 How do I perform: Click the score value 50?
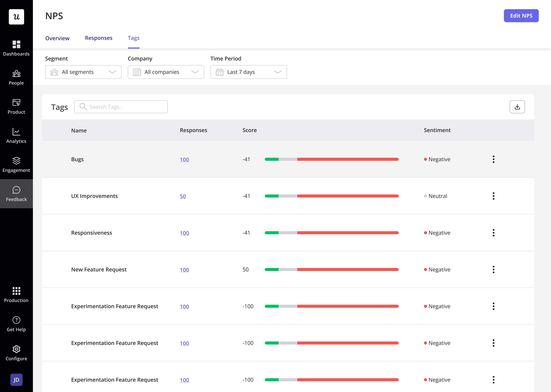(x=246, y=269)
